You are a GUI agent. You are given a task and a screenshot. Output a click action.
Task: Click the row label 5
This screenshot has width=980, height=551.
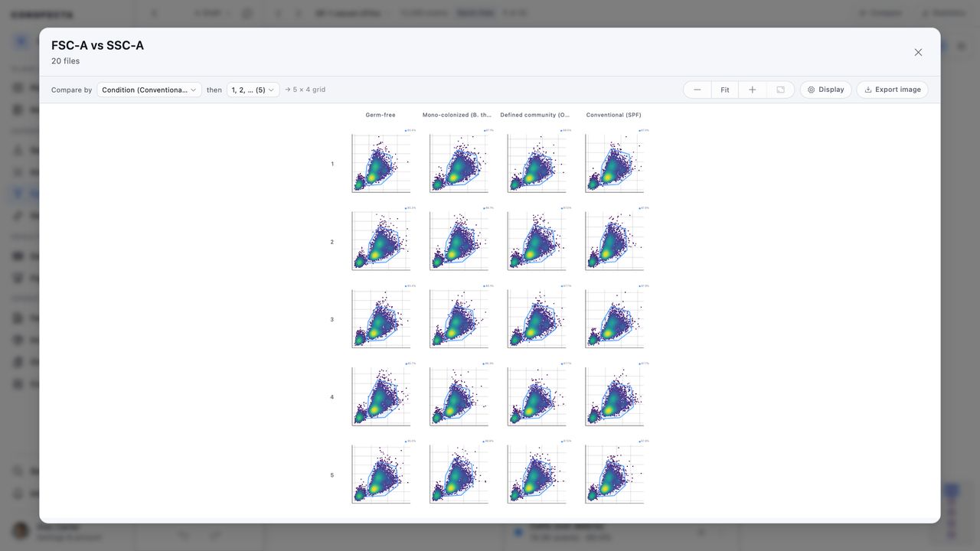click(332, 475)
